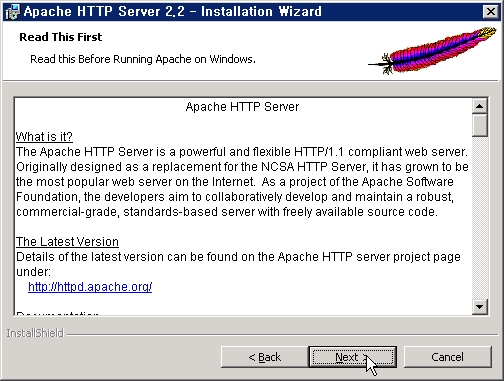Click the "Read This First" header text

[x=61, y=37]
